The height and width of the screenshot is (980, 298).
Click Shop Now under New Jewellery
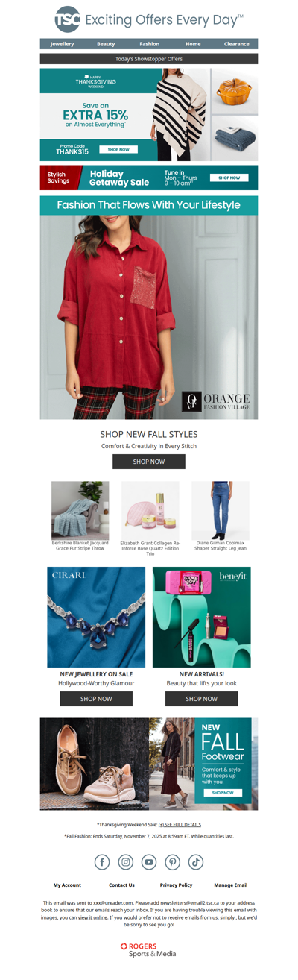click(x=96, y=699)
